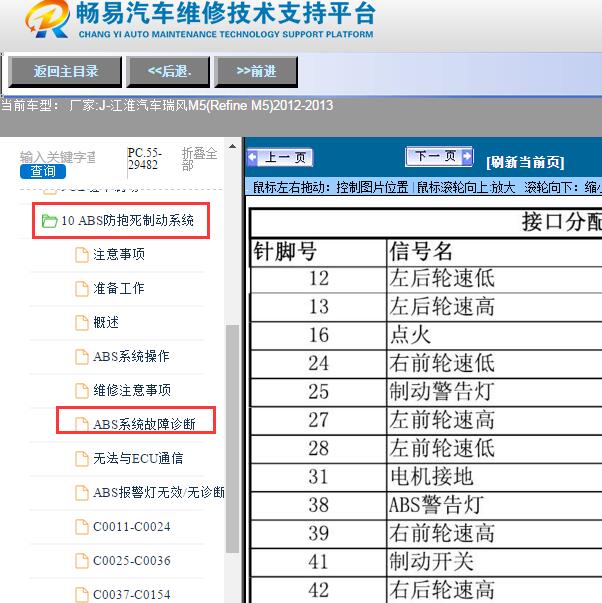Click the document icon beside C0037-C0154
The height and width of the screenshot is (603, 602).
pos(82,595)
